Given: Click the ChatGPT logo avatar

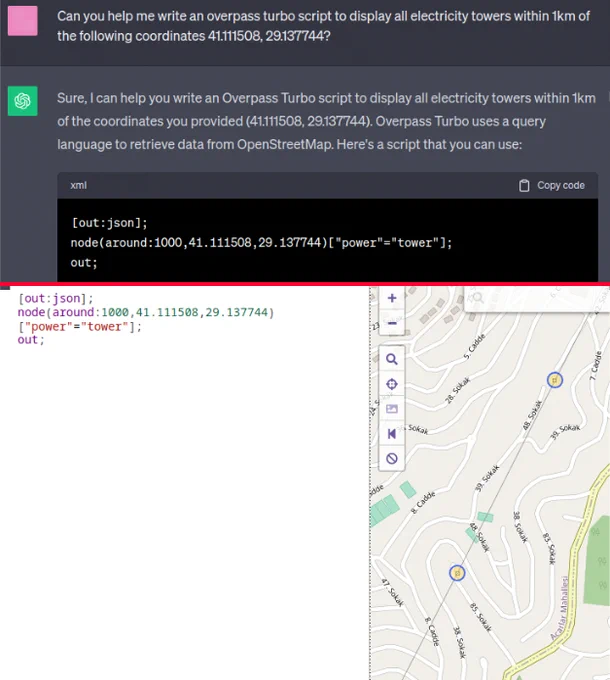Looking at the screenshot, I should coord(23,101).
